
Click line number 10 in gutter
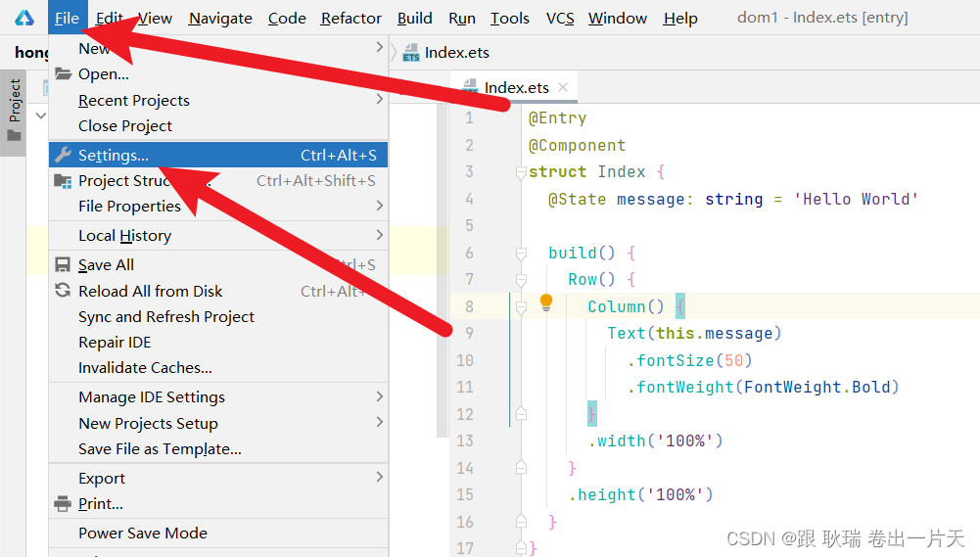465,360
